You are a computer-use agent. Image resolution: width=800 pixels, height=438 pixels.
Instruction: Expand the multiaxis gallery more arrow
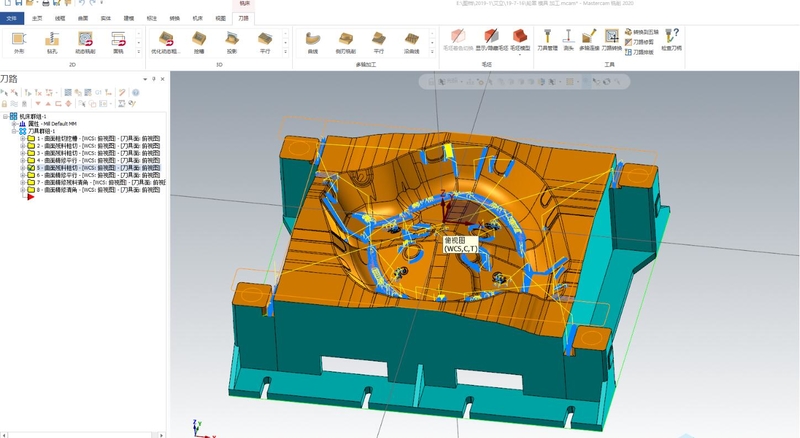pyautogui.click(x=432, y=52)
